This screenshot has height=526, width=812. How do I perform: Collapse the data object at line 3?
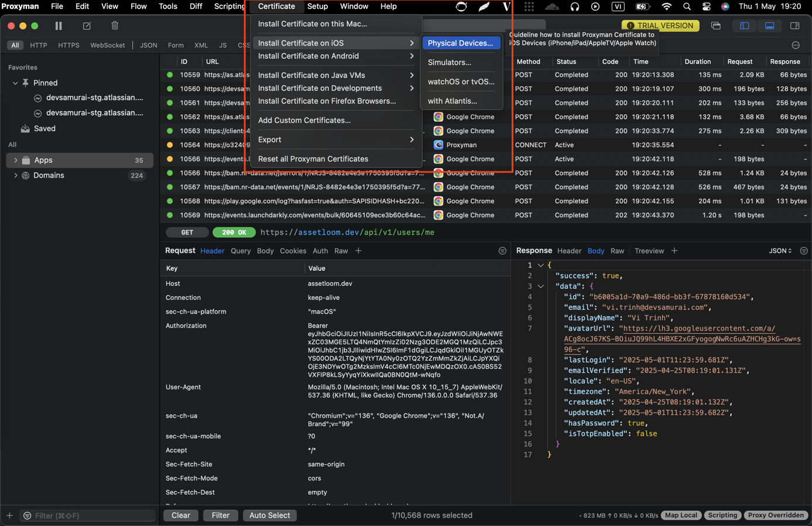point(541,286)
